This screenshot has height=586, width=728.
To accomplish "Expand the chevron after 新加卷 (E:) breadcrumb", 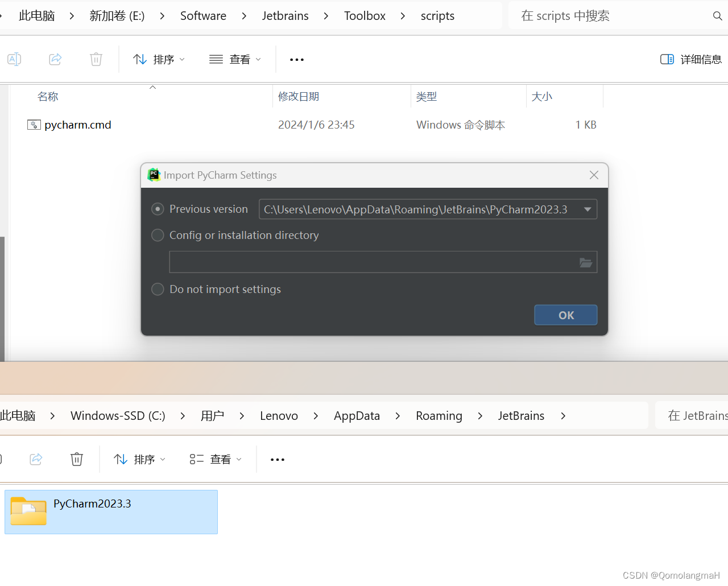I will 162,16.
